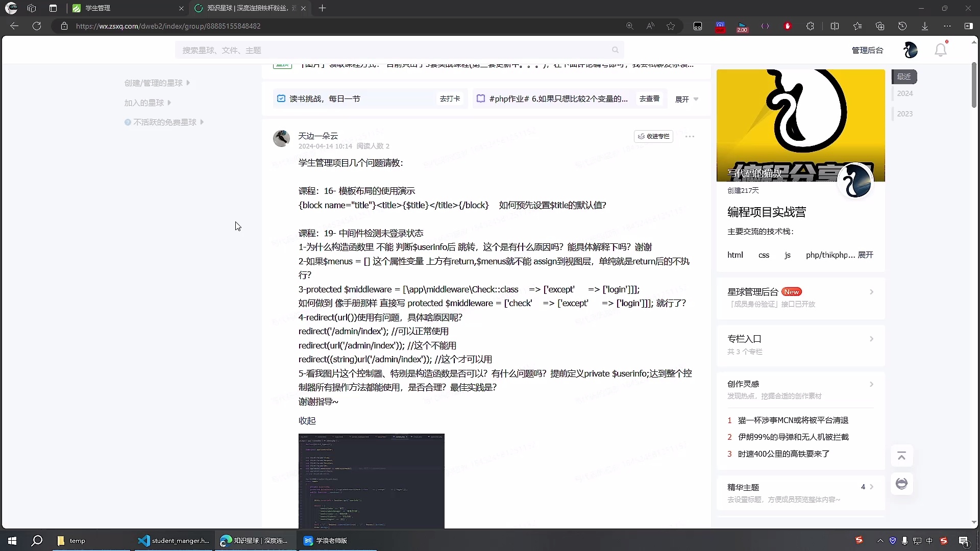Toggle the 2023 year filter
Viewport: 980px width, 551px height.
904,113
